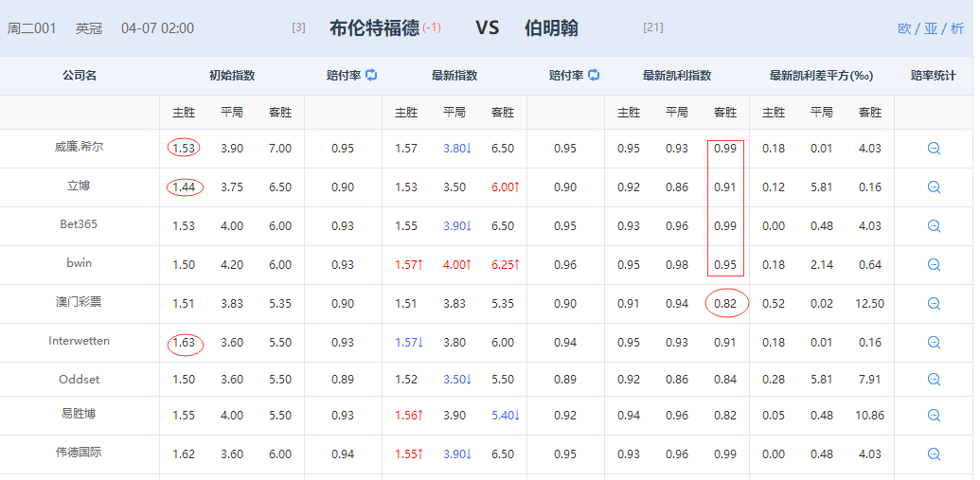Image resolution: width=980 pixels, height=480 pixels.
Task: Click 威廉.希尔 latest draw odds 3.80↓
Action: (x=457, y=149)
